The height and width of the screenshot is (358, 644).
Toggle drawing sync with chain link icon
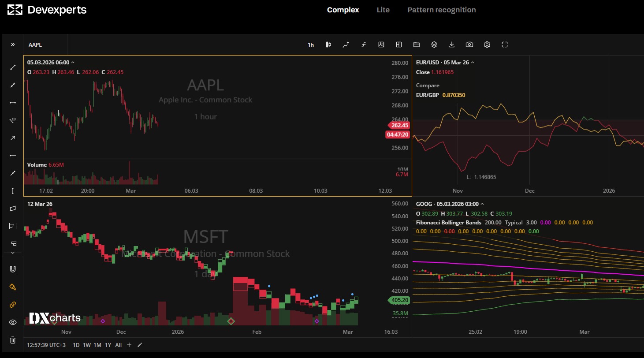pos(12,305)
